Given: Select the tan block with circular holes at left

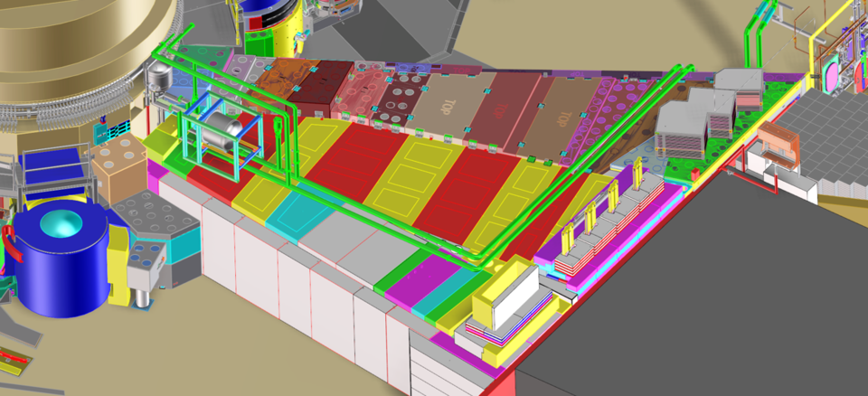Looking at the screenshot, I should click(118, 174).
